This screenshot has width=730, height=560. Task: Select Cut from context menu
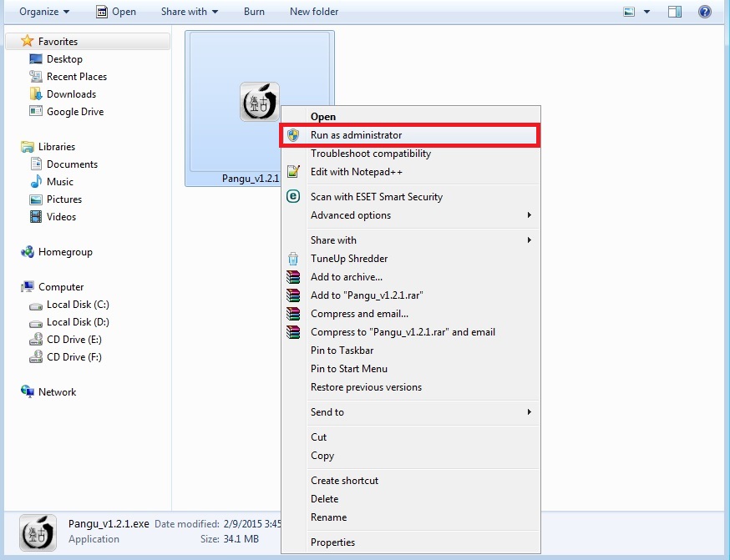[410, 436]
